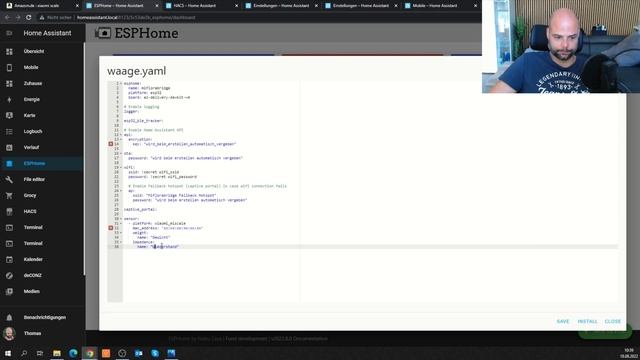Viewport: 640px width, 360px height.
Task: Click the error marker on line 32
Action: (x=111, y=228)
